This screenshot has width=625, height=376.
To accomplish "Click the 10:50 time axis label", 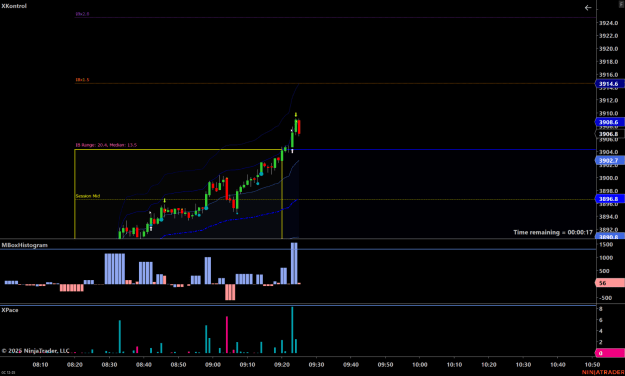I will tap(592, 364).
